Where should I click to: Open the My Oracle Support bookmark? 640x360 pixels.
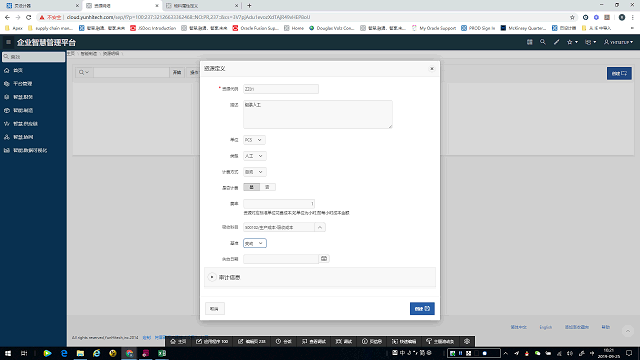tap(433, 28)
